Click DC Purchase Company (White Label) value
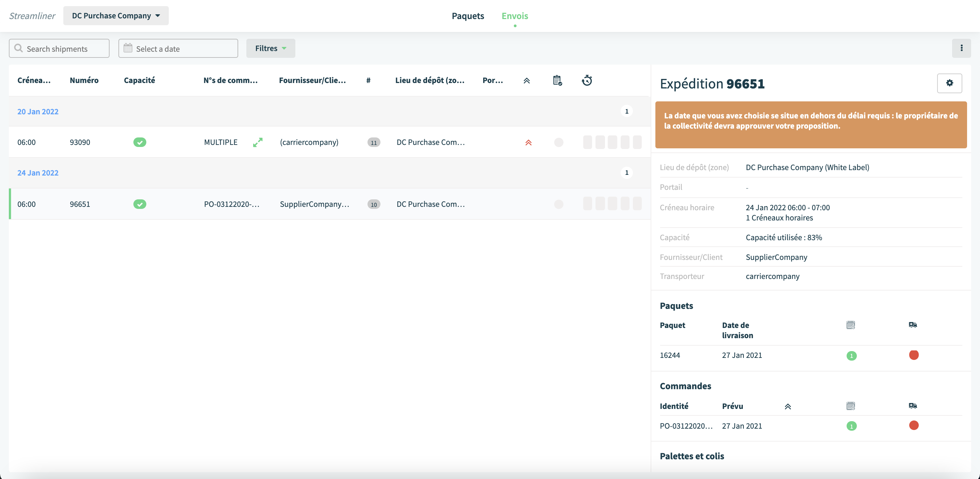 pyautogui.click(x=807, y=167)
